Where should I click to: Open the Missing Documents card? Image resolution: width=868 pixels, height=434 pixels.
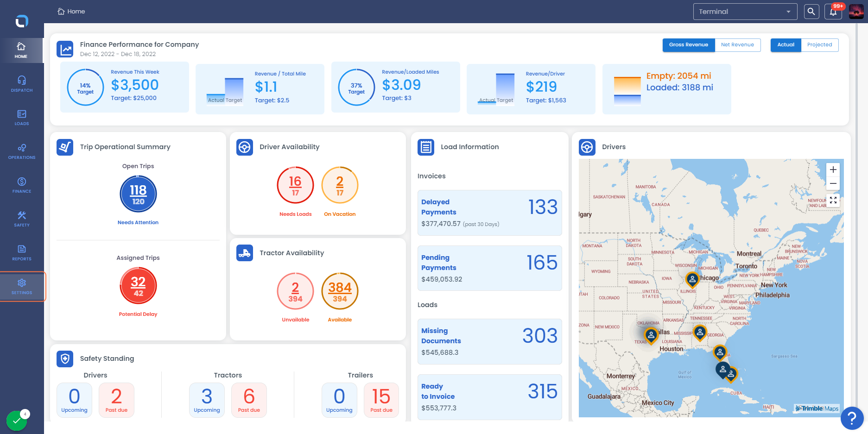pyautogui.click(x=489, y=341)
